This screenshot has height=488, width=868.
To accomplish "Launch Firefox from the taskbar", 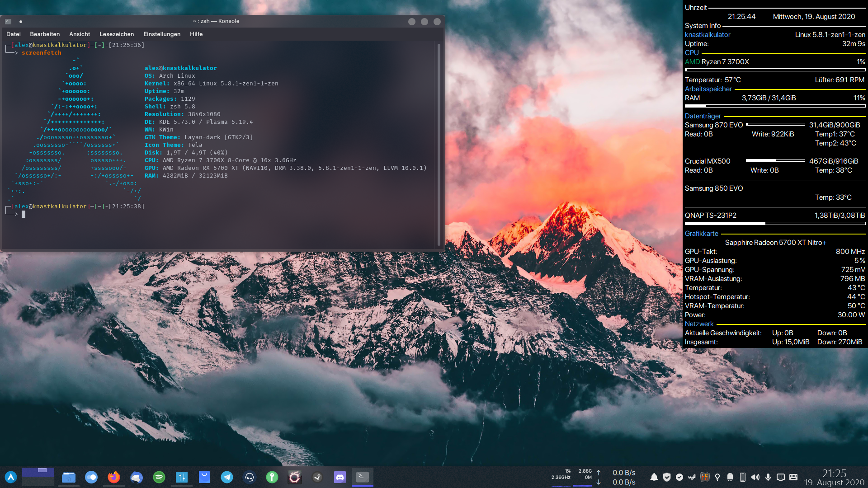I will point(114,477).
